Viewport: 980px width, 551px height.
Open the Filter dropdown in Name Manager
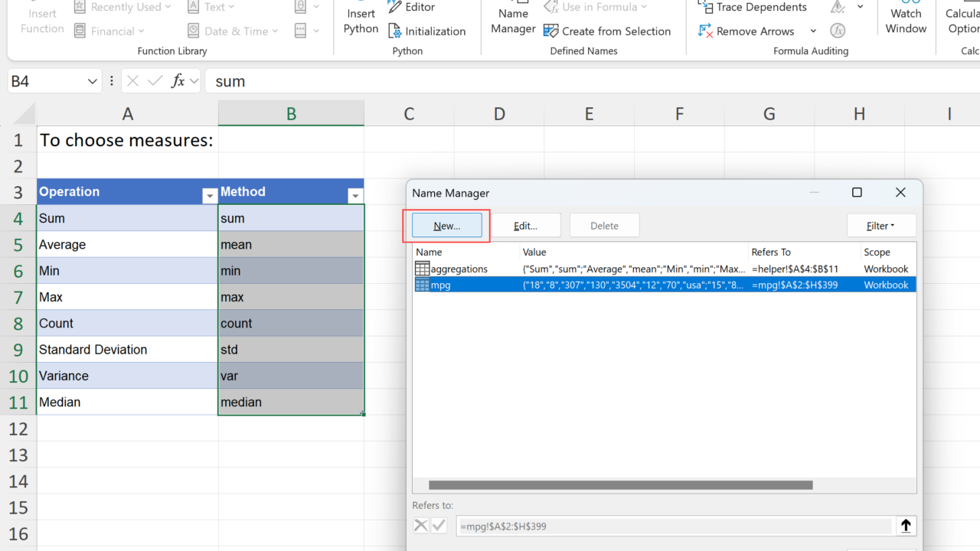tap(880, 226)
